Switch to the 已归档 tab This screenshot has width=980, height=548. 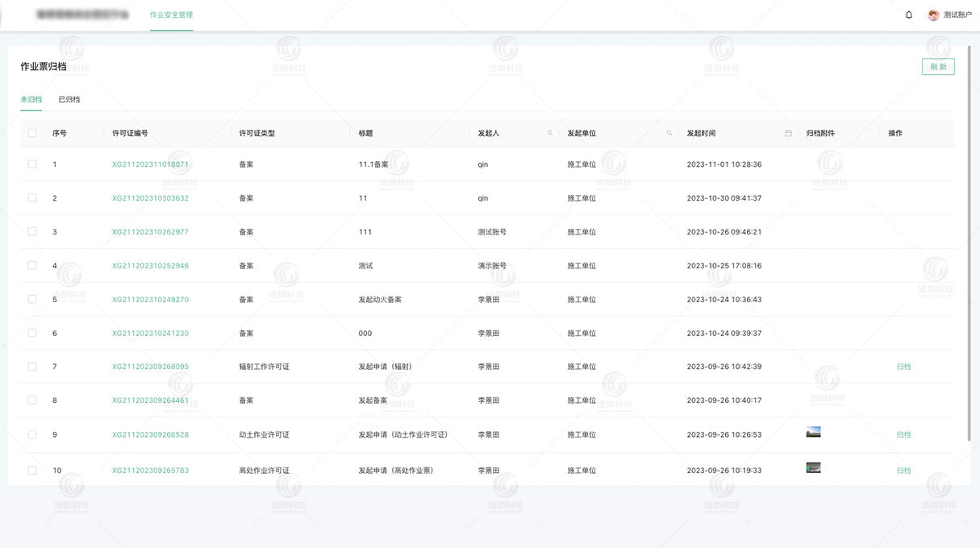(69, 99)
